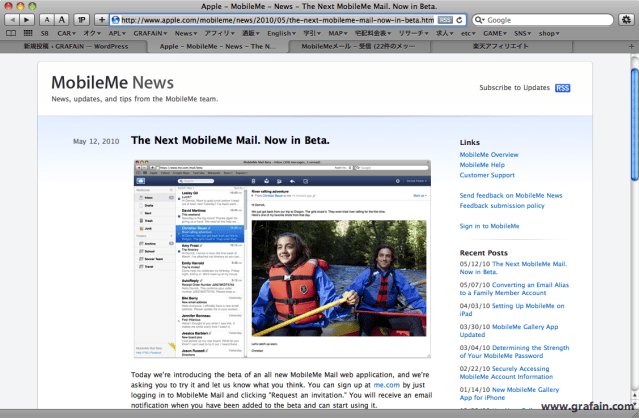Expand the APL bookmarks folder
Viewport: 639px width, 418px height.
coord(117,33)
